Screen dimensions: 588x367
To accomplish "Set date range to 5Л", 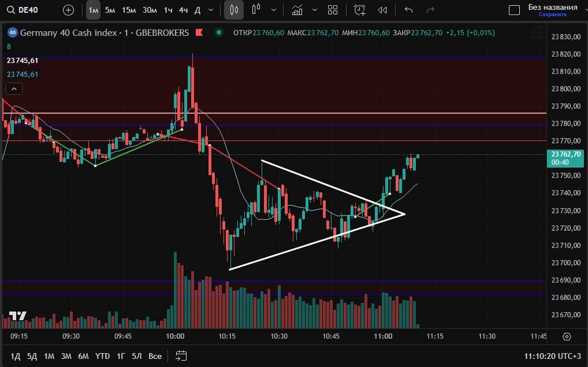I will coord(137,356).
